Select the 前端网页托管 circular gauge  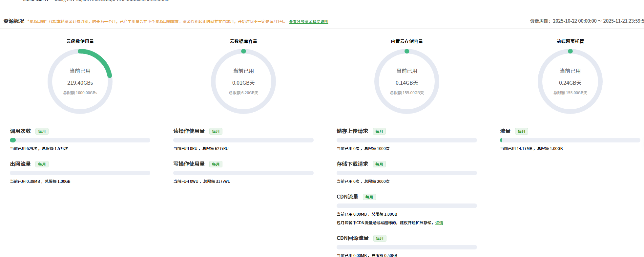point(570,81)
